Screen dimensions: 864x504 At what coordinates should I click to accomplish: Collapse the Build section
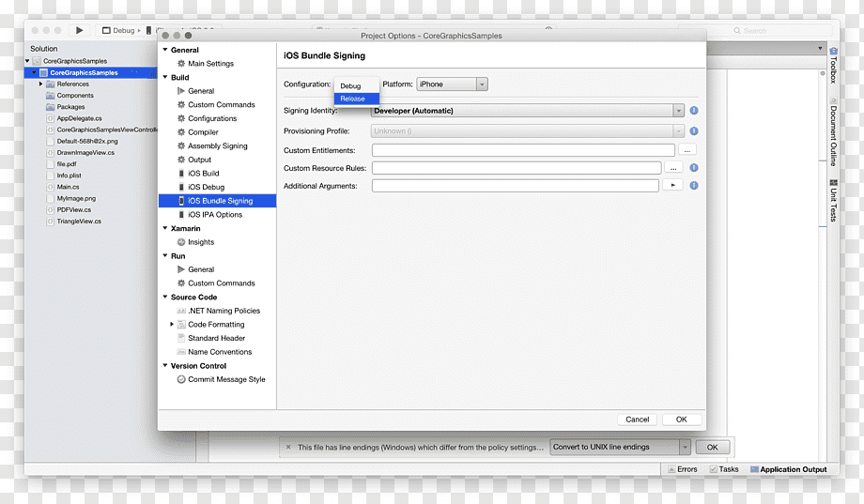point(164,77)
